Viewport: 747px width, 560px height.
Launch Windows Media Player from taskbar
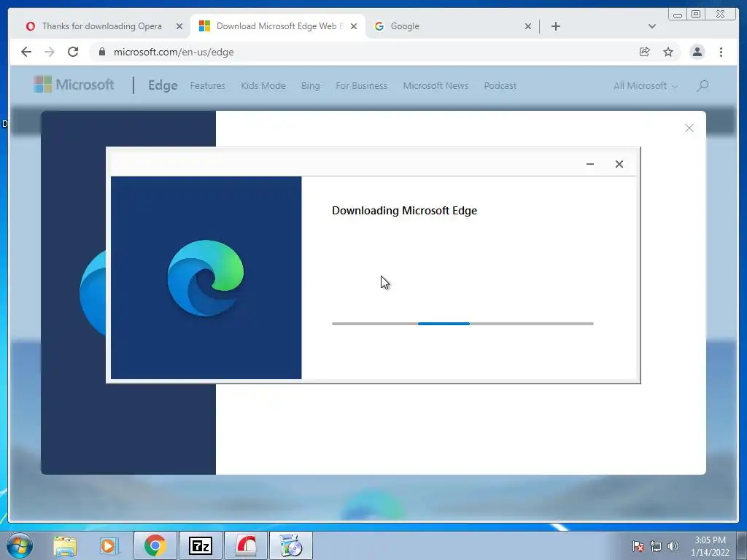pos(109,545)
